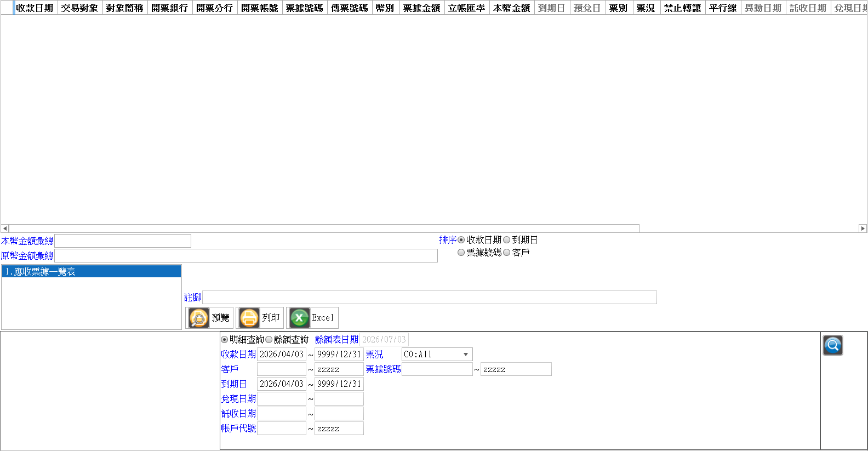868x451 pixels.
Task: Sort by 客戶 radio option
Action: click(507, 253)
